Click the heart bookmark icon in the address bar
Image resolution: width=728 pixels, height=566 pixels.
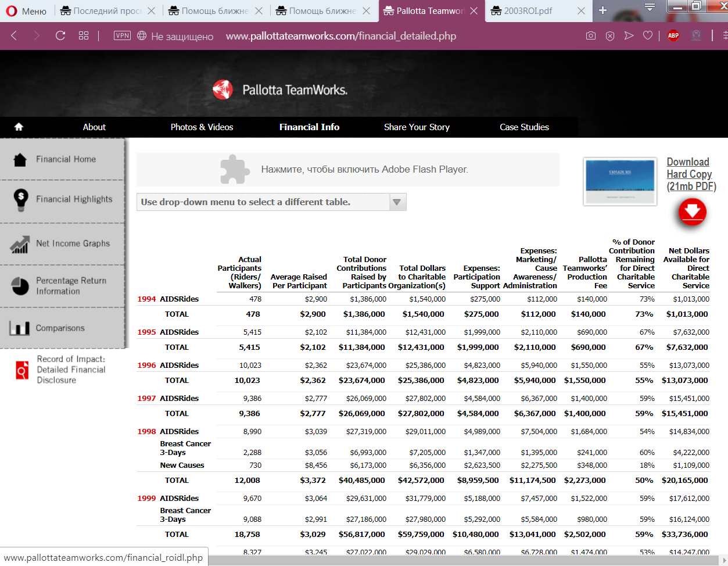pyautogui.click(x=648, y=36)
